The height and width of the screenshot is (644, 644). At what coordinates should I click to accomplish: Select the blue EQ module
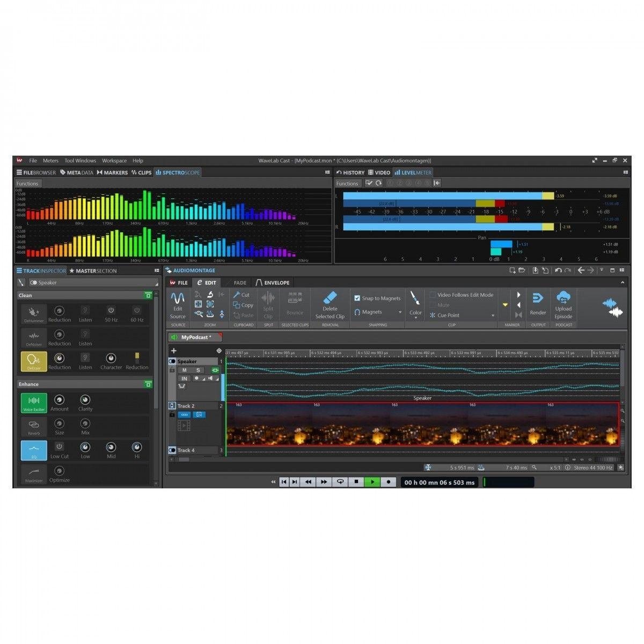tap(34, 450)
